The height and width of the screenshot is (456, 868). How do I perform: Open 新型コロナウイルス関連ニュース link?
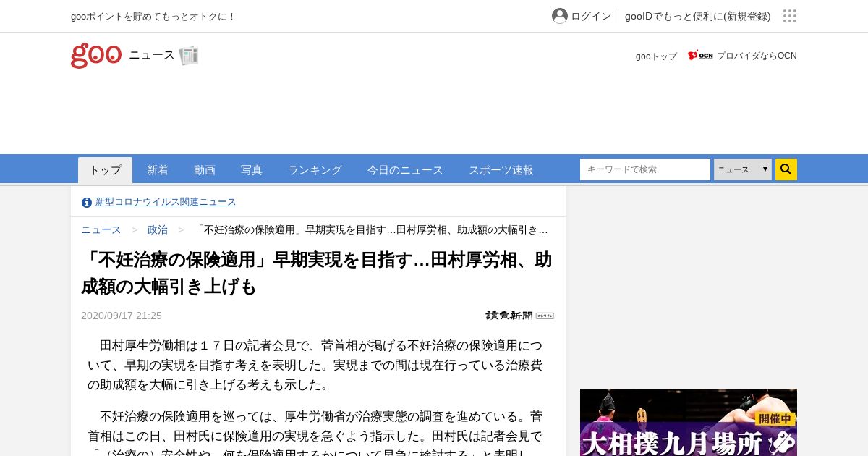pos(166,202)
